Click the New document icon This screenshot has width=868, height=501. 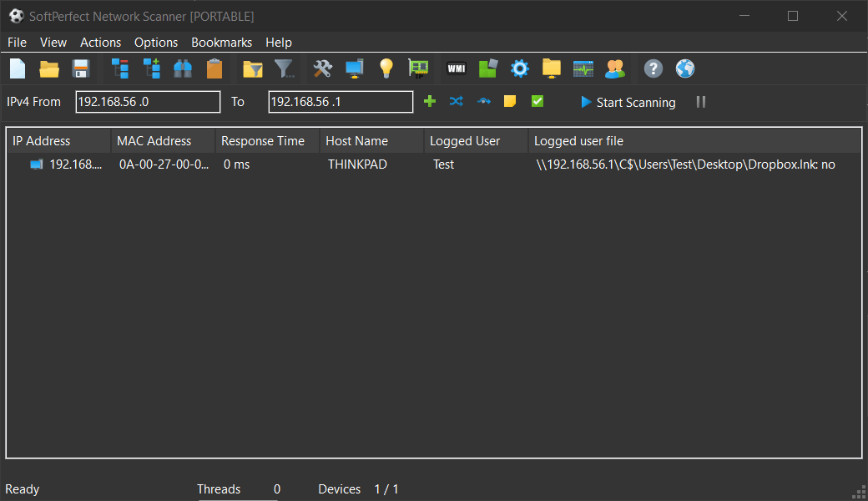click(x=18, y=68)
